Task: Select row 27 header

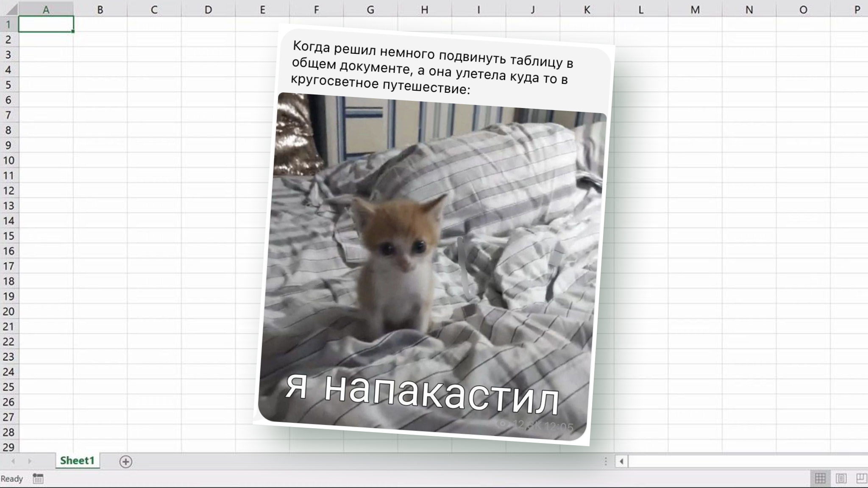Action: pyautogui.click(x=8, y=417)
